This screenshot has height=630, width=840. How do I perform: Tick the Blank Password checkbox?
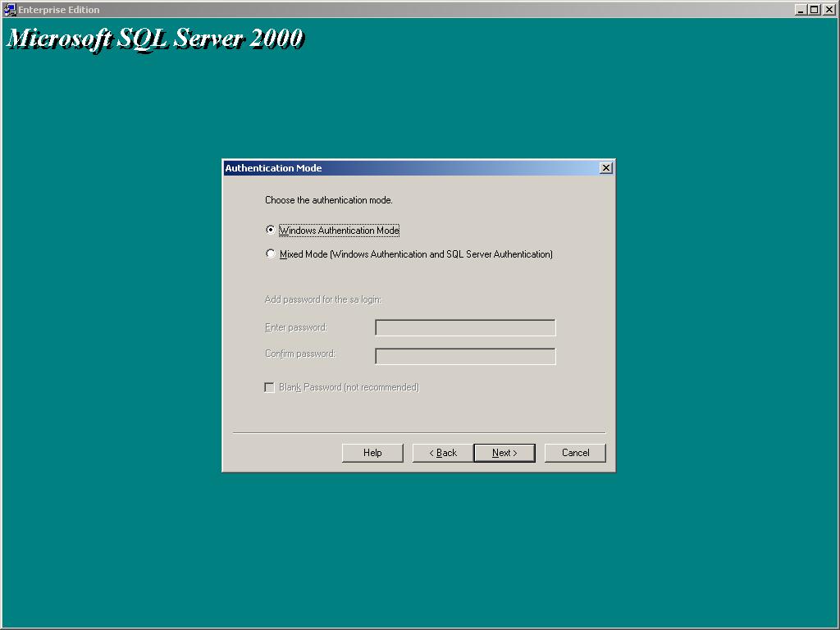click(269, 387)
